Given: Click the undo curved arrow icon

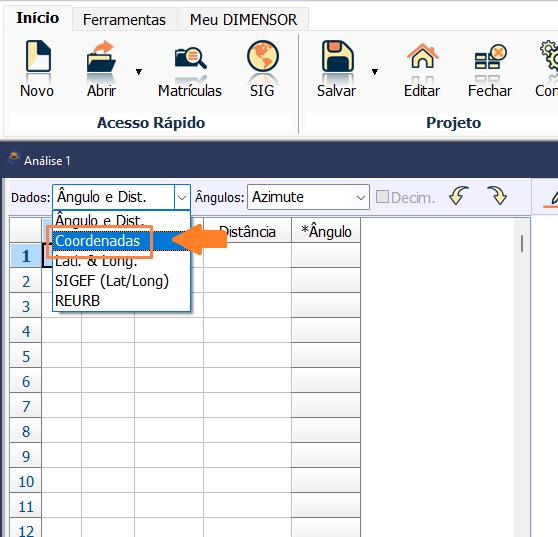Looking at the screenshot, I should [458, 196].
